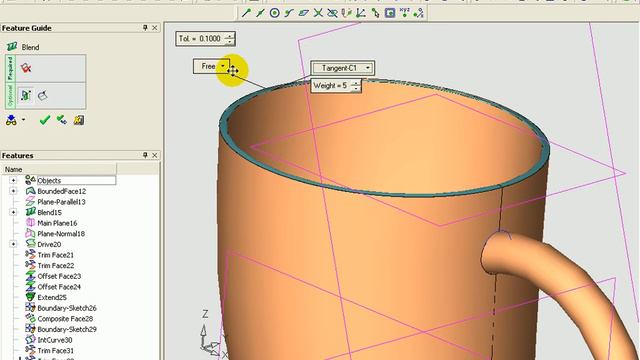Click the Name column header
This screenshot has width=640, height=360.
coord(59,169)
